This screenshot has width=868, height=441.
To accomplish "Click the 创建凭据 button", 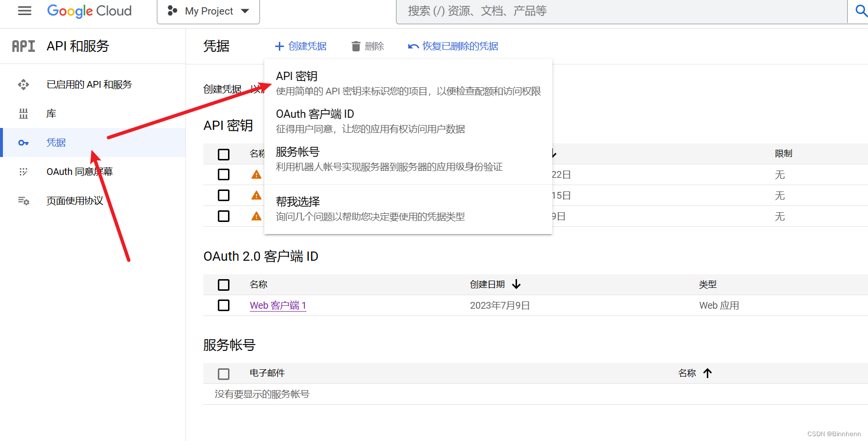I will 300,46.
